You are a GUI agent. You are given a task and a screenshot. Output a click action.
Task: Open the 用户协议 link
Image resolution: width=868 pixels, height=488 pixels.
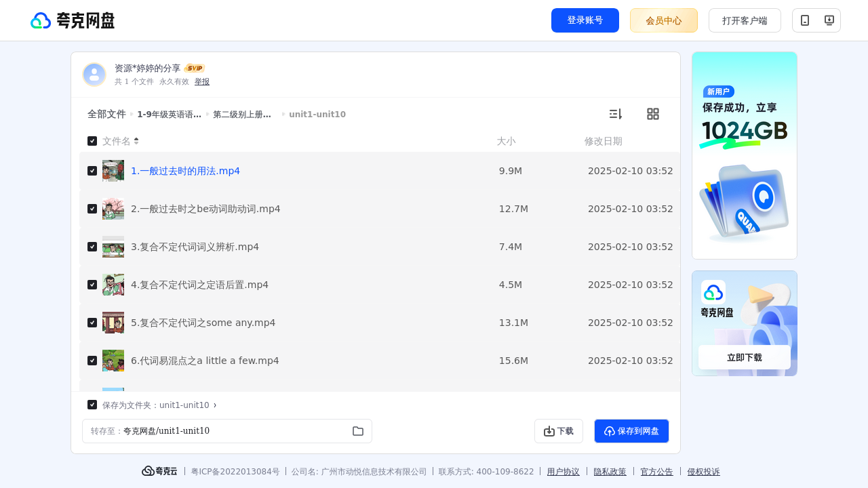click(564, 472)
